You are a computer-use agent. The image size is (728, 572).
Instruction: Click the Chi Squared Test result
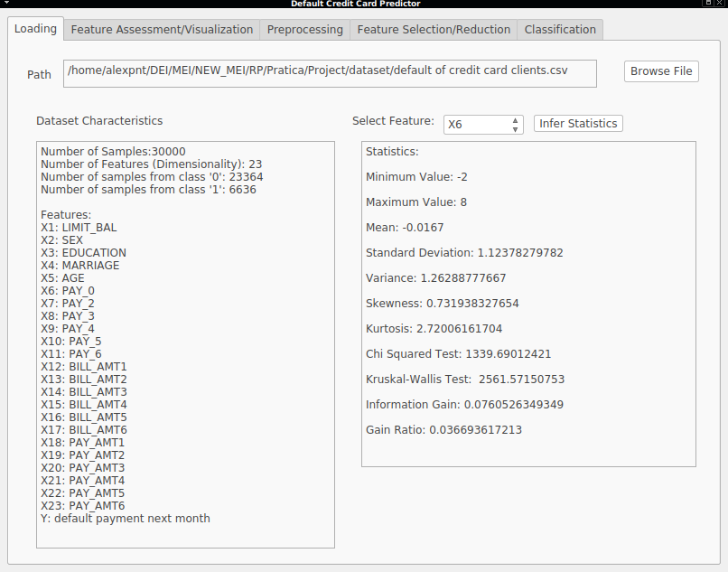point(458,354)
